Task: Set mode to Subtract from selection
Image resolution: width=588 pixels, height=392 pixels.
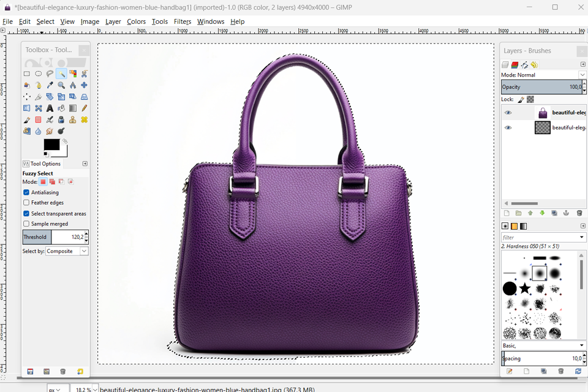Action: (x=61, y=182)
